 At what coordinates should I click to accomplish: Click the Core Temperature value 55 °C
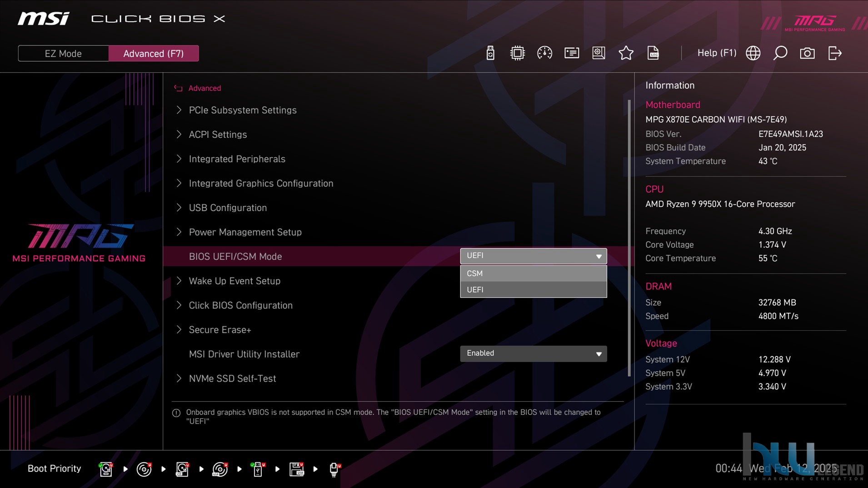pyautogui.click(x=768, y=259)
